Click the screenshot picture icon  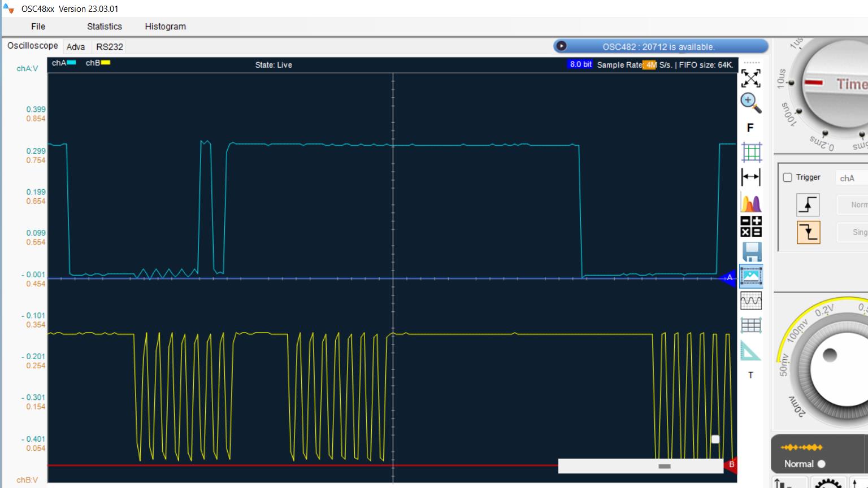click(x=751, y=276)
